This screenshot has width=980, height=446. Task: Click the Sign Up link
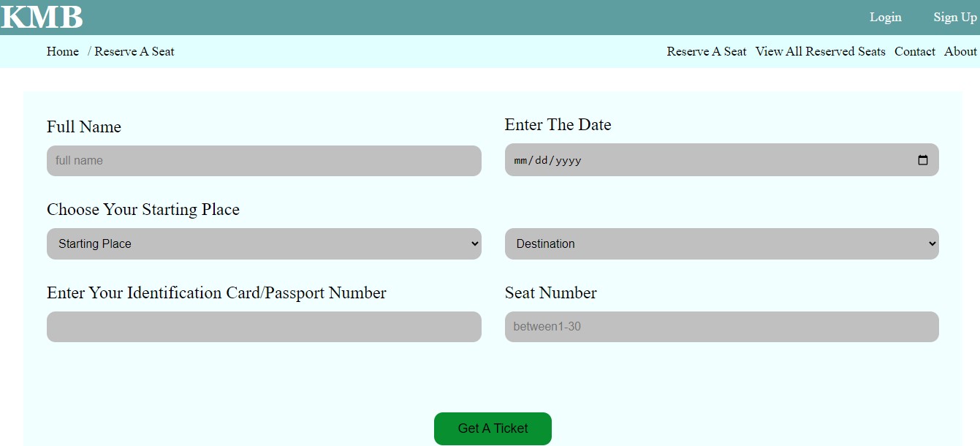click(954, 17)
